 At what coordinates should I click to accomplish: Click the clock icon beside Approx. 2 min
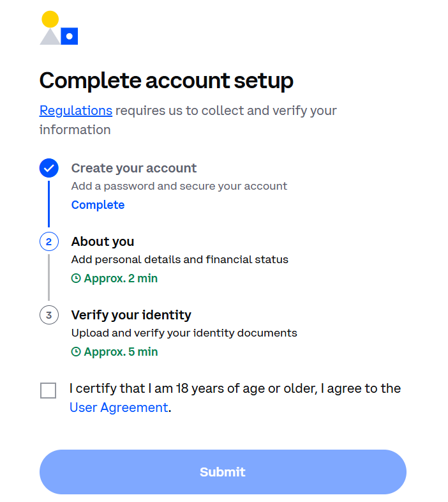coord(76,278)
